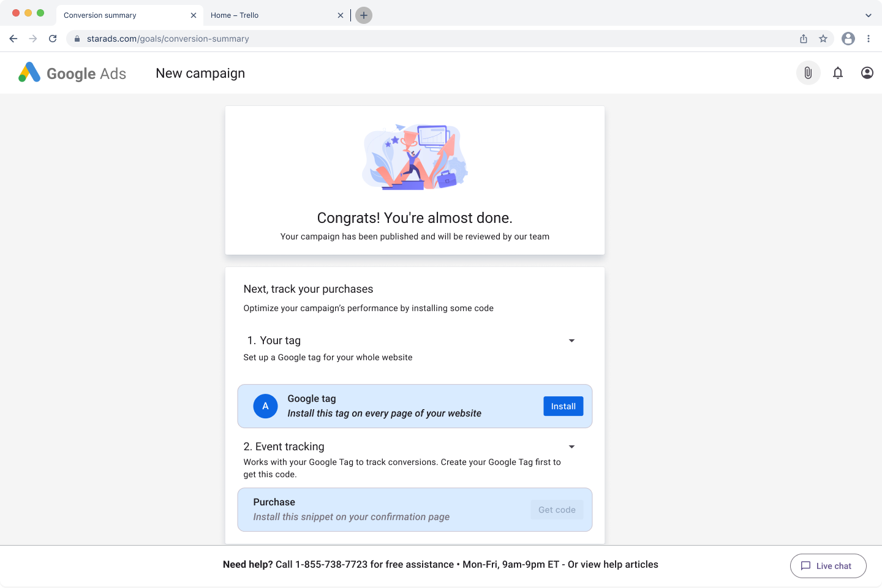Collapse the Your tag section arrow
882x588 pixels.
571,341
